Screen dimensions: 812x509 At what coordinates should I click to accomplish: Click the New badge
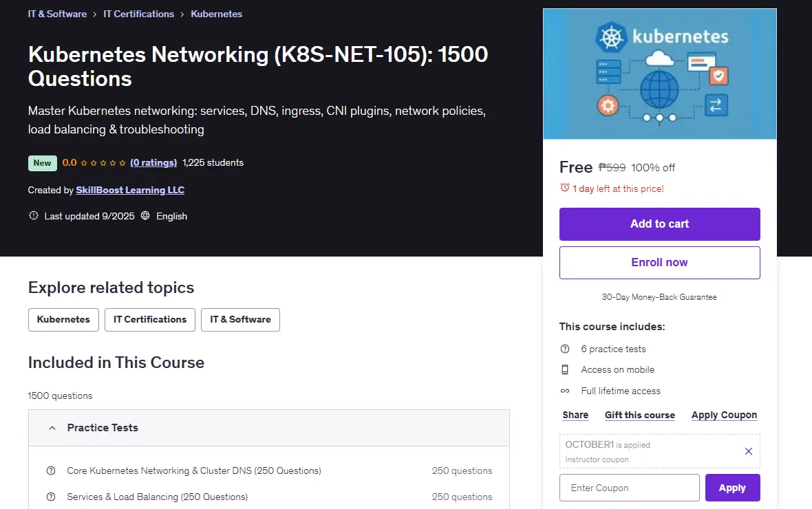[43, 163]
